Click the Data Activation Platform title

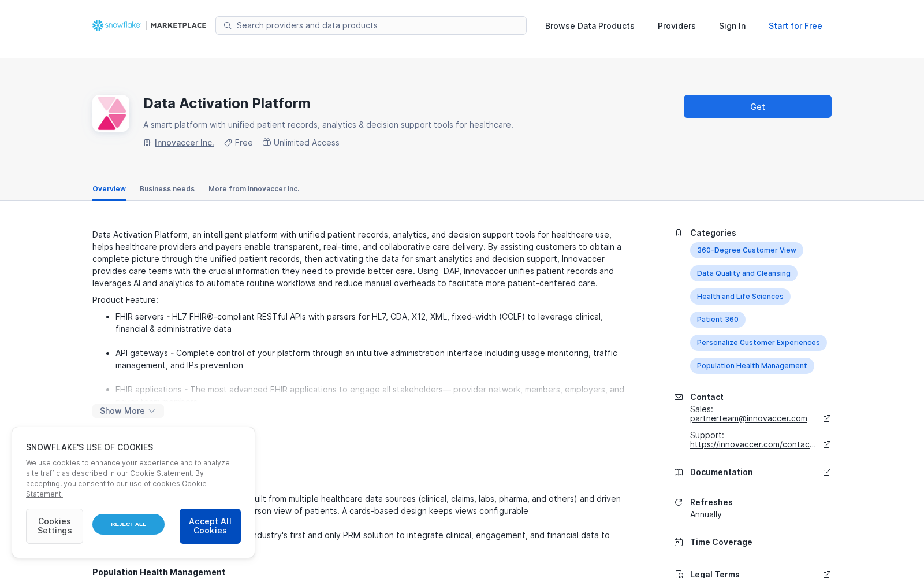(227, 103)
